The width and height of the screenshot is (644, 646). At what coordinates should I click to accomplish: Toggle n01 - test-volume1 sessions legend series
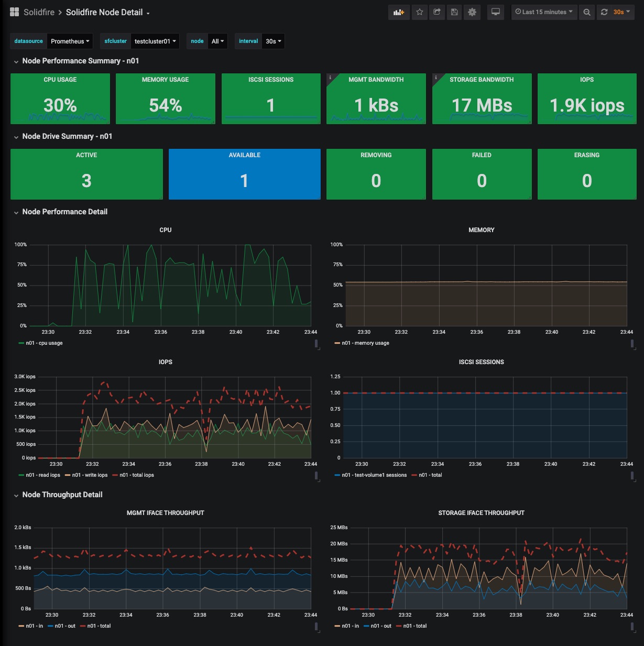[374, 475]
